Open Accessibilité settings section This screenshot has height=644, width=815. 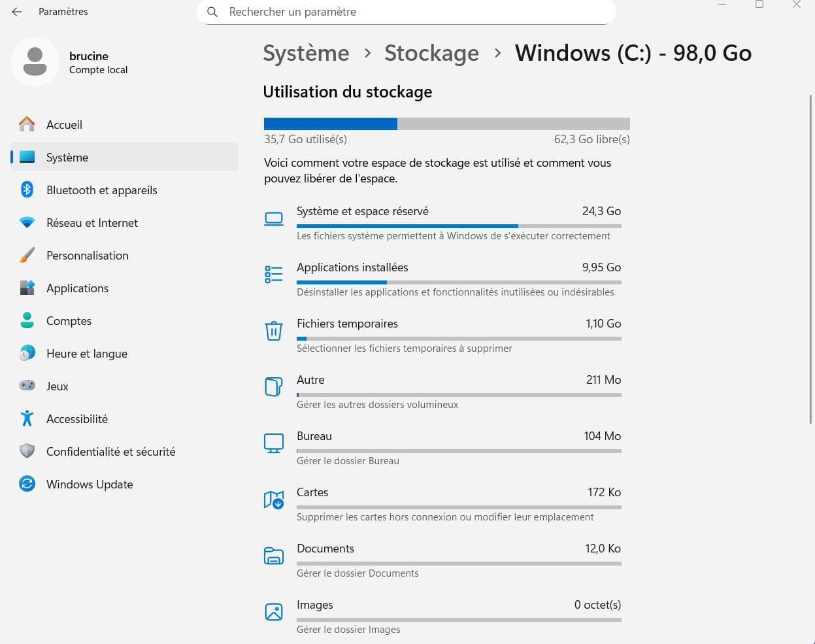124,418
